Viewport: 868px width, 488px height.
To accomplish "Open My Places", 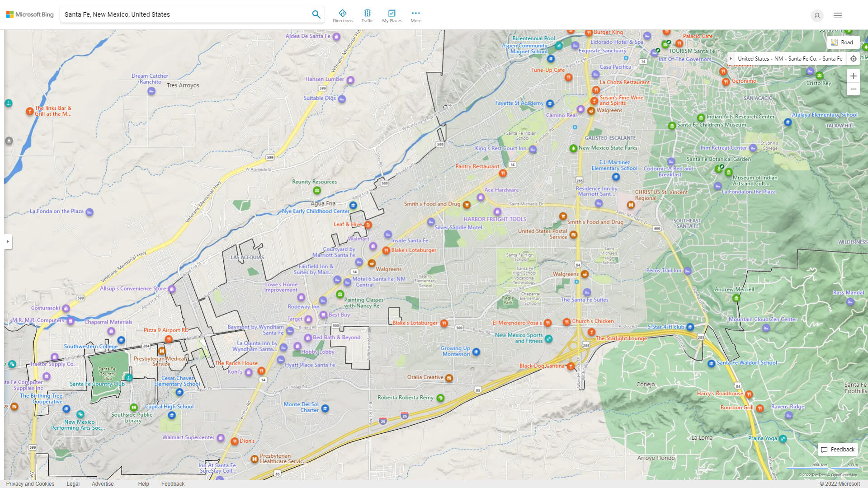I will (392, 15).
